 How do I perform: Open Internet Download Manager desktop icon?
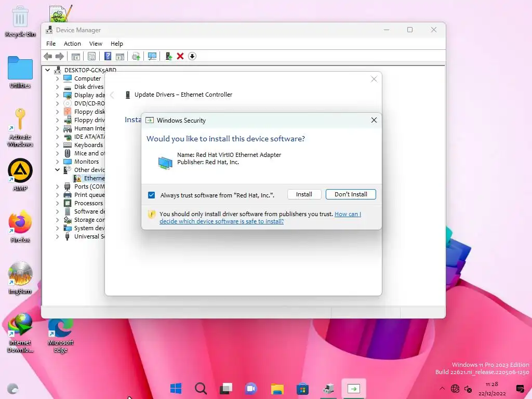(x=20, y=333)
